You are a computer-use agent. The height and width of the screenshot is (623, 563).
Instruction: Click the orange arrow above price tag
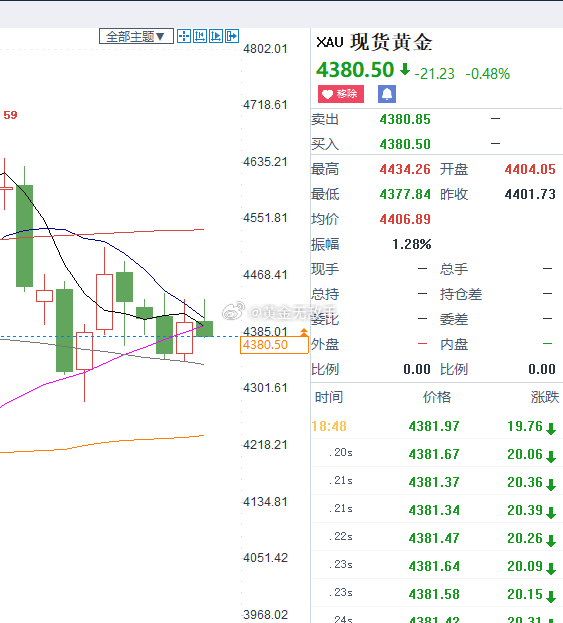point(304,332)
